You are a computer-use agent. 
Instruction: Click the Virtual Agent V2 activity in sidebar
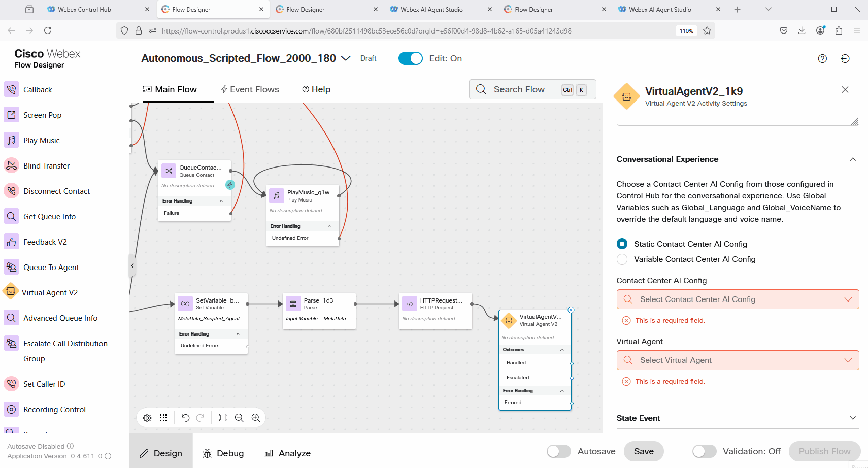pyautogui.click(x=50, y=293)
